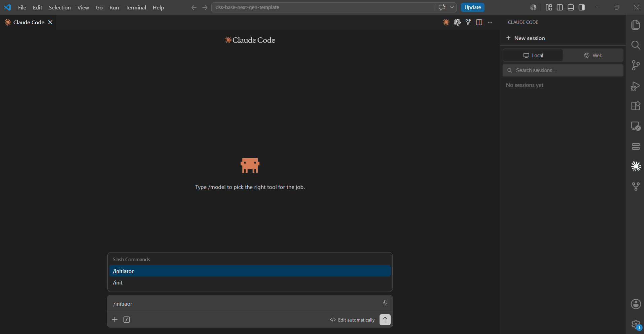This screenshot has height=334, width=644.
Task: Click the Search sessions field
Action: point(563,70)
